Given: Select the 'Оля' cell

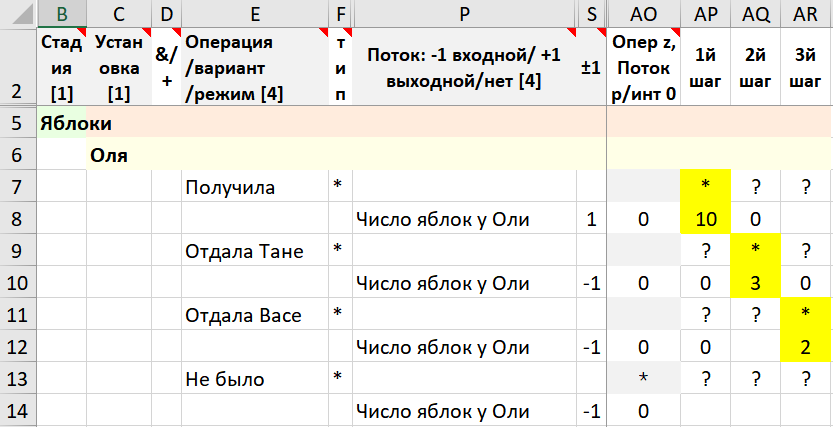Looking at the screenshot, I should pos(109,156).
